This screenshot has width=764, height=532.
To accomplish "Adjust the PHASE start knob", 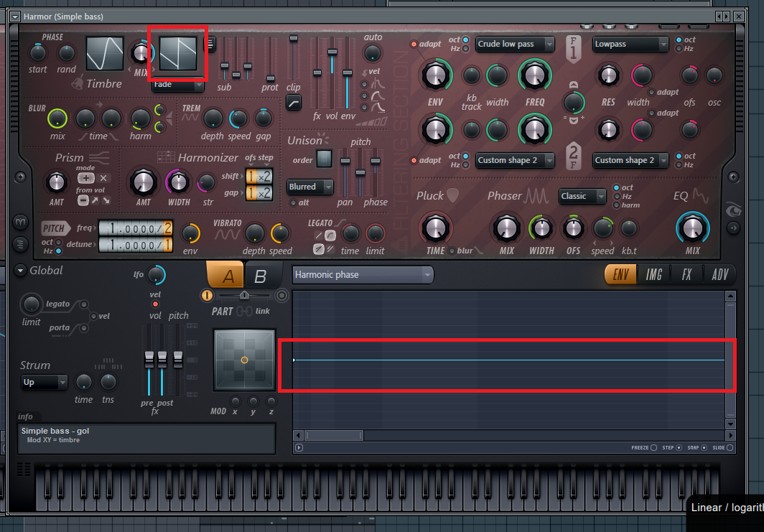I will tap(37, 52).
